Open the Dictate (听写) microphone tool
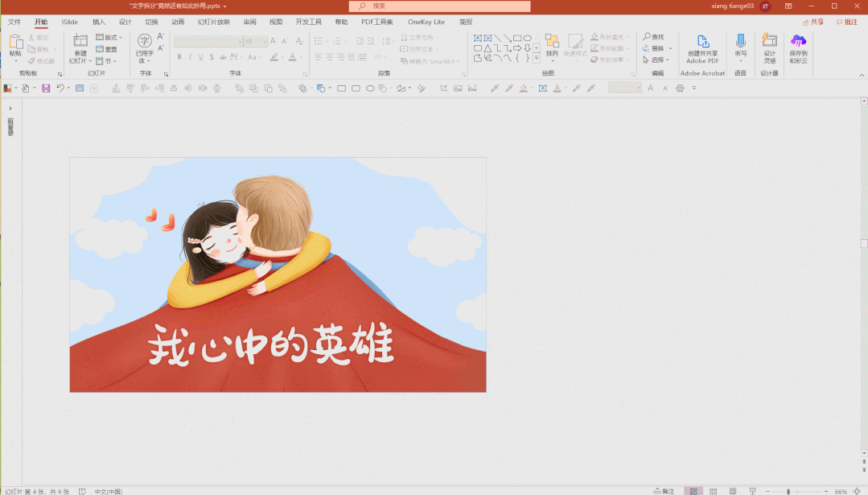The width and height of the screenshot is (868, 495). pyautogui.click(x=740, y=43)
